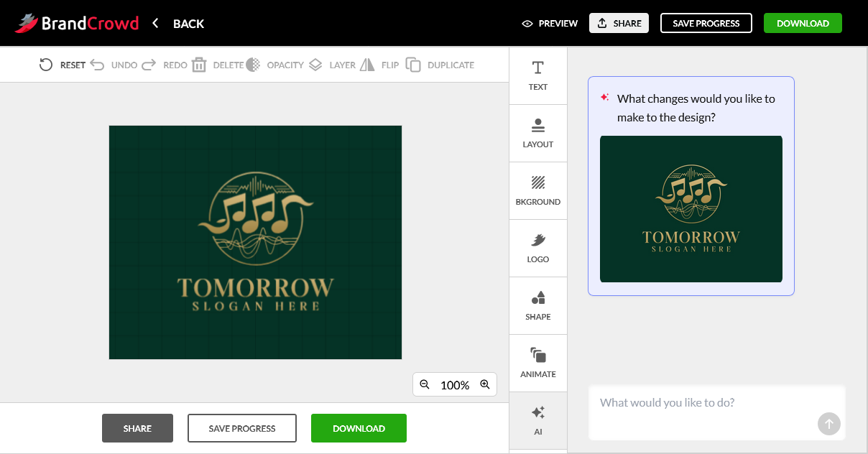
Task: Duplicate the selected element
Action: pyautogui.click(x=413, y=65)
